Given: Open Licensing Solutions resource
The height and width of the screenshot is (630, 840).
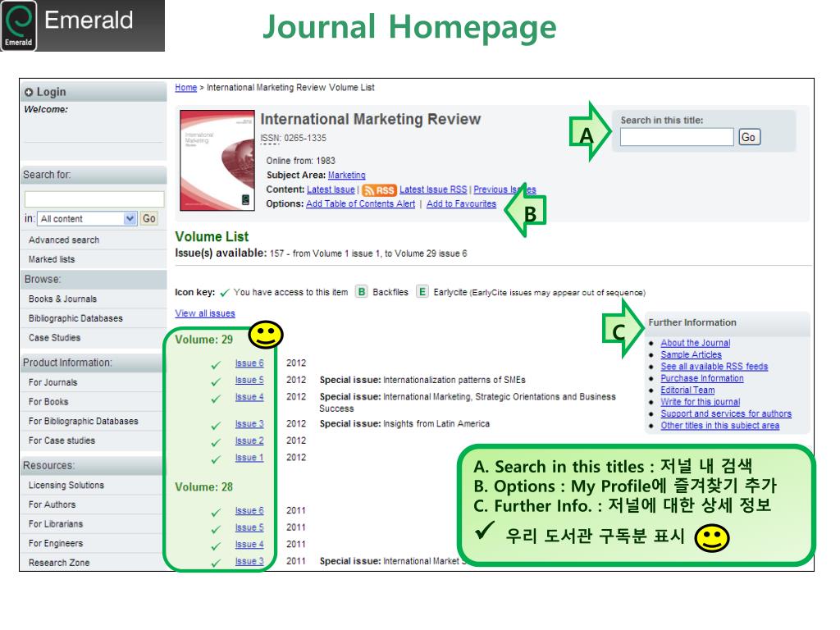Looking at the screenshot, I should tap(66, 486).
